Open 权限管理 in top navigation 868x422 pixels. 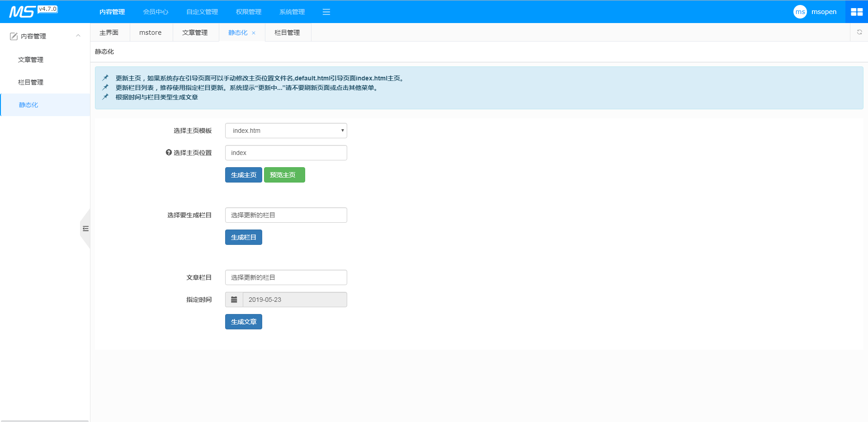249,12
